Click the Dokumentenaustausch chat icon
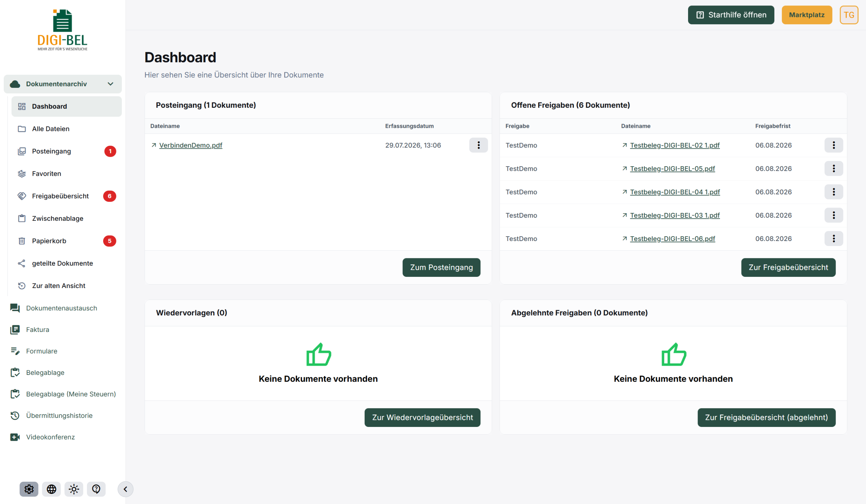The height and width of the screenshot is (504, 866). coord(15,308)
